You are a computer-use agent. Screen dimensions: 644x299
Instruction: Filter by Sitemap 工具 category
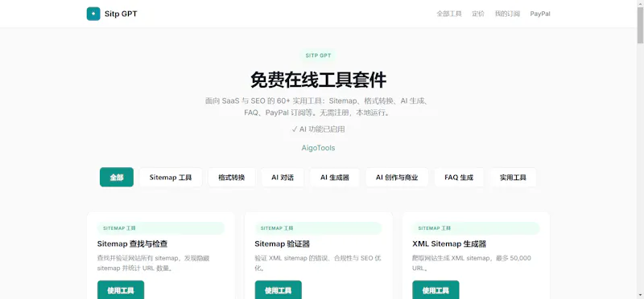pyautogui.click(x=171, y=177)
